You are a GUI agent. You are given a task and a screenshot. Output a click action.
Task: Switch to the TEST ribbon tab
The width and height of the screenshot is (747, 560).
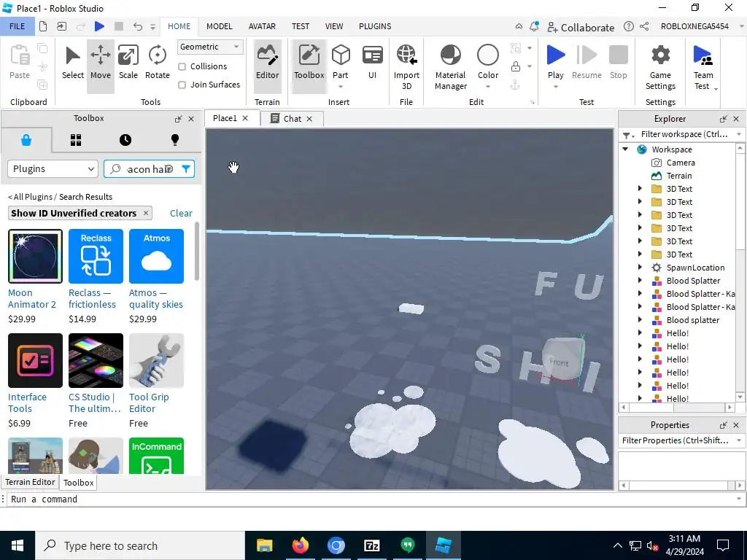(300, 26)
